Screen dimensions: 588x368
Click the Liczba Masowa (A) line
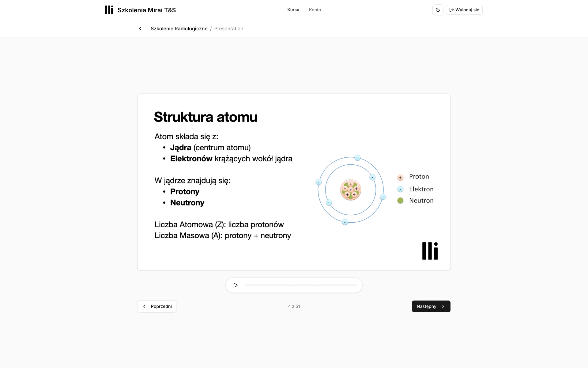223,236
